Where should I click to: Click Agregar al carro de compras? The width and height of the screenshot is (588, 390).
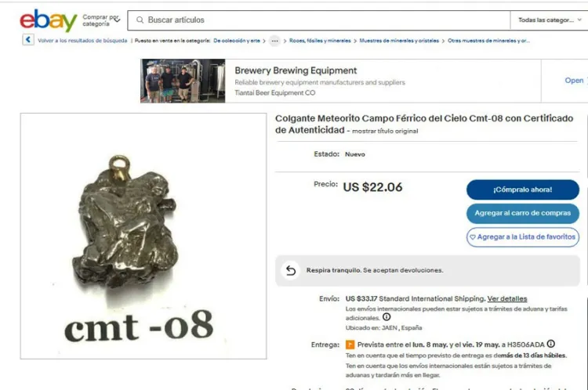pyautogui.click(x=522, y=213)
